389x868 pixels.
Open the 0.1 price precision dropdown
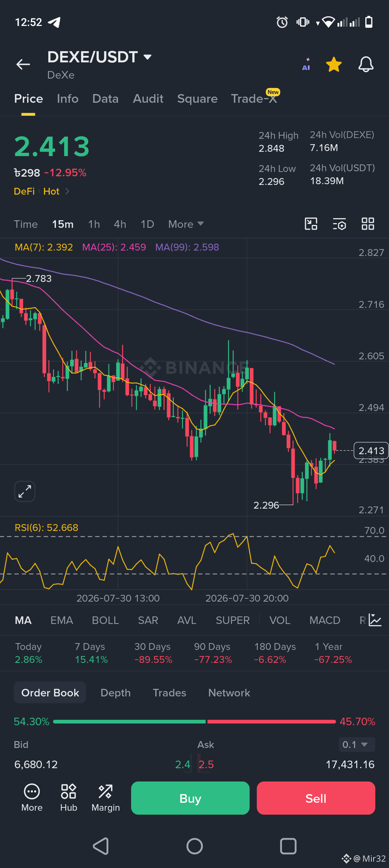[x=357, y=744]
